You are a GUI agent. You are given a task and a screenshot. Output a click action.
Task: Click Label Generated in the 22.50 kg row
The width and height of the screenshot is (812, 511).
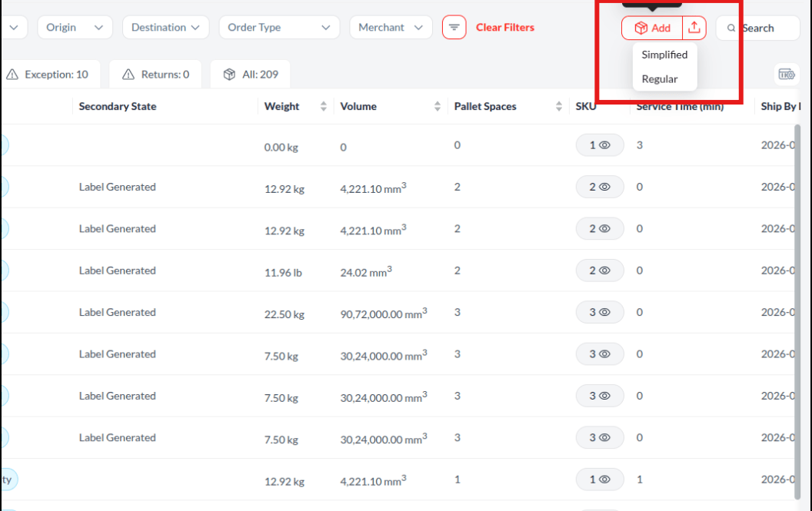tap(117, 312)
